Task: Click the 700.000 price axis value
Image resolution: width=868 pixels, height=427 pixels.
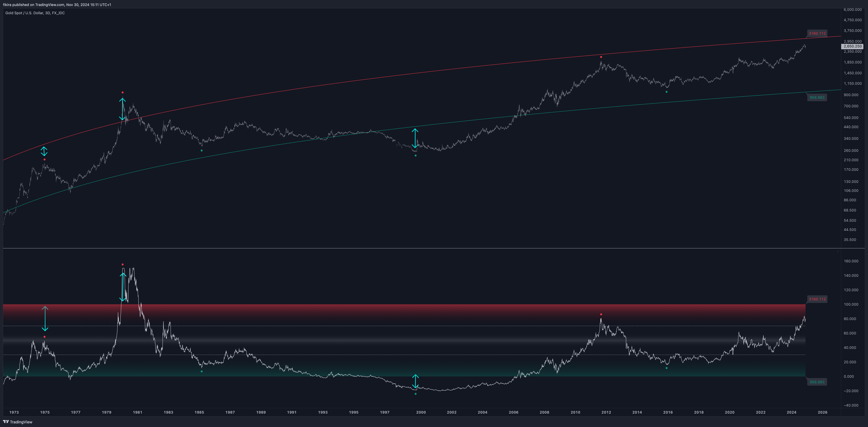Action: tap(851, 106)
